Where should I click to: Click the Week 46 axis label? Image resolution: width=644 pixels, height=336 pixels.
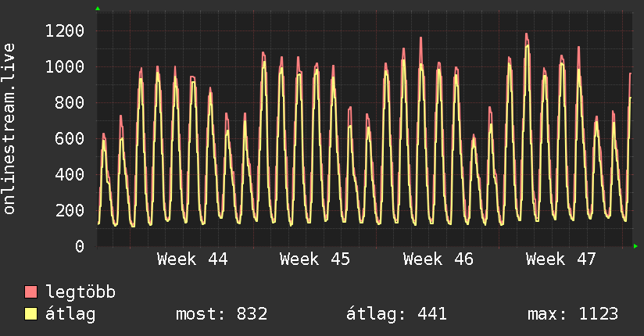(438, 259)
